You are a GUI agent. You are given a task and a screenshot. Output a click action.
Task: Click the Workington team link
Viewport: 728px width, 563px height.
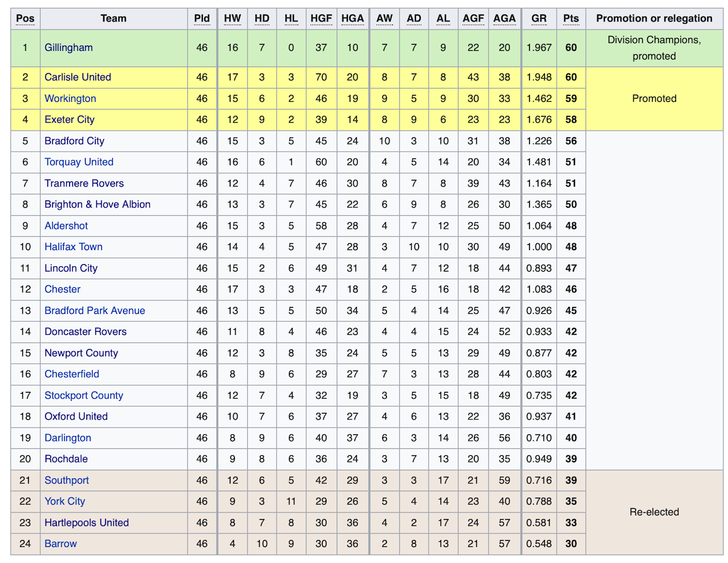coord(70,99)
